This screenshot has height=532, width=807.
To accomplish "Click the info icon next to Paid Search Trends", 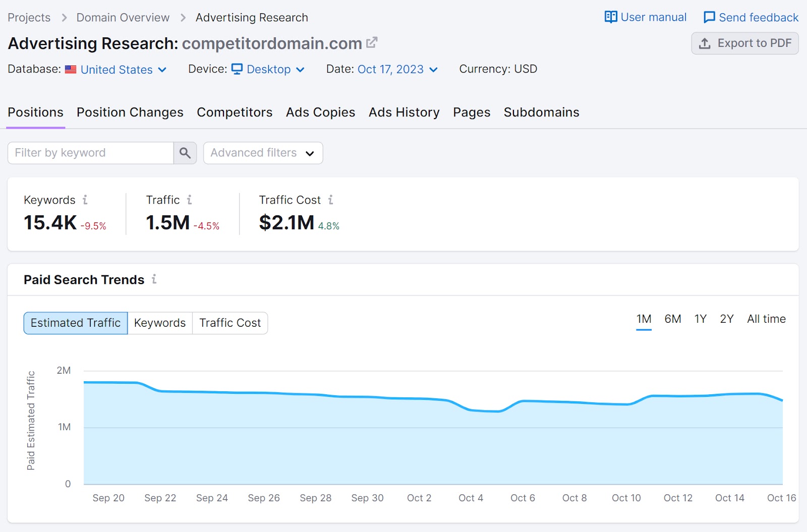I will tap(154, 279).
